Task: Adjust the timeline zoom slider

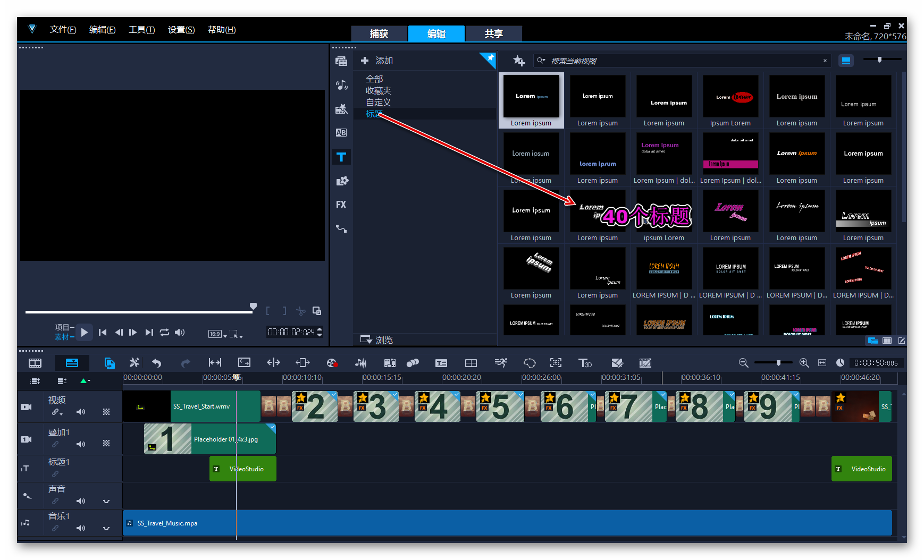Action: click(778, 363)
